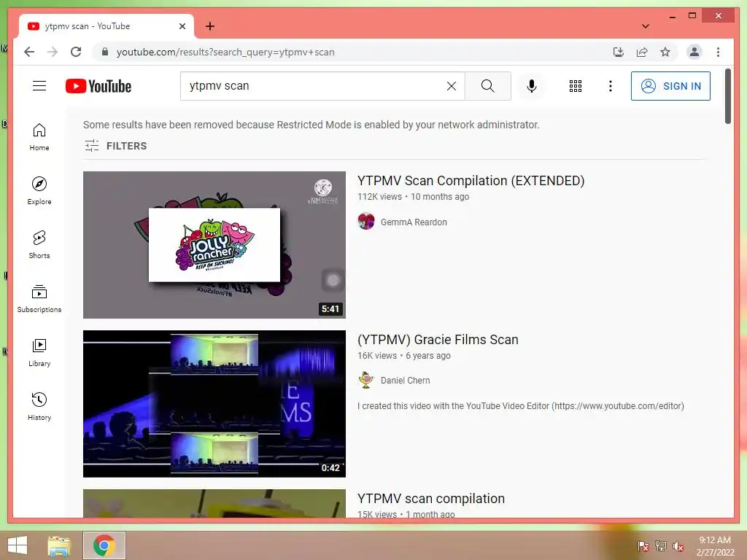Click the address bar URL
This screenshot has height=560, width=747.
(x=225, y=52)
